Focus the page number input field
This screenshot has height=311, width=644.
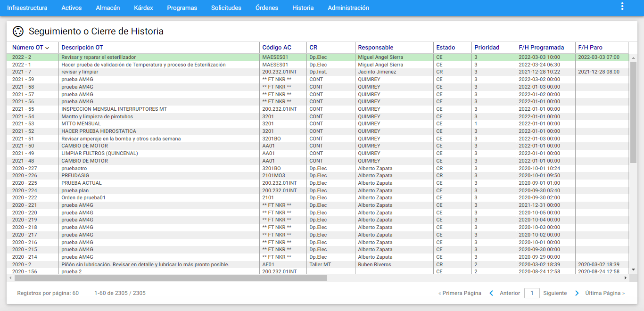pyautogui.click(x=532, y=293)
